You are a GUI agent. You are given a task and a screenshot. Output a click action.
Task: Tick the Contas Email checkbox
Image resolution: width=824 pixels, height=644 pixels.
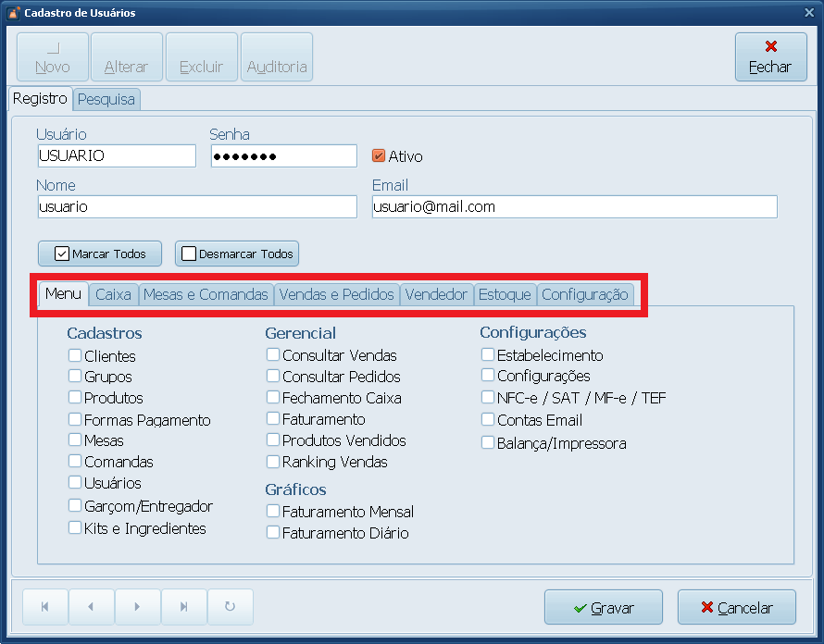tap(488, 420)
